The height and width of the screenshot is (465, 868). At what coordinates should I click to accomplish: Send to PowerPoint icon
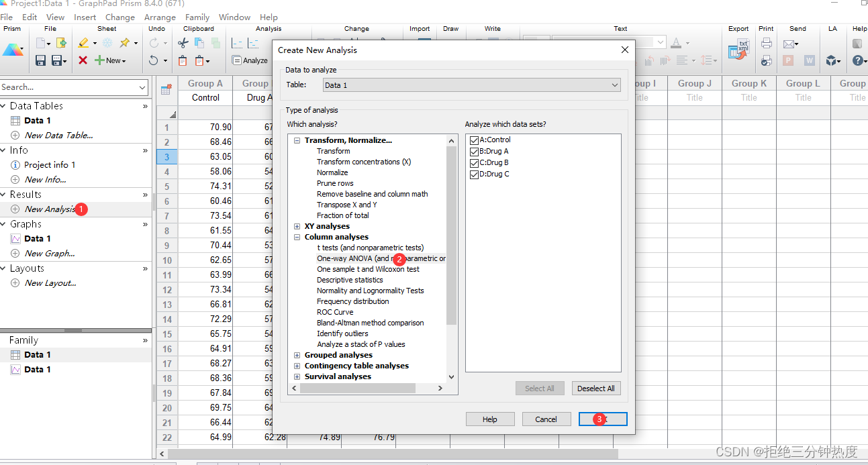(x=789, y=60)
